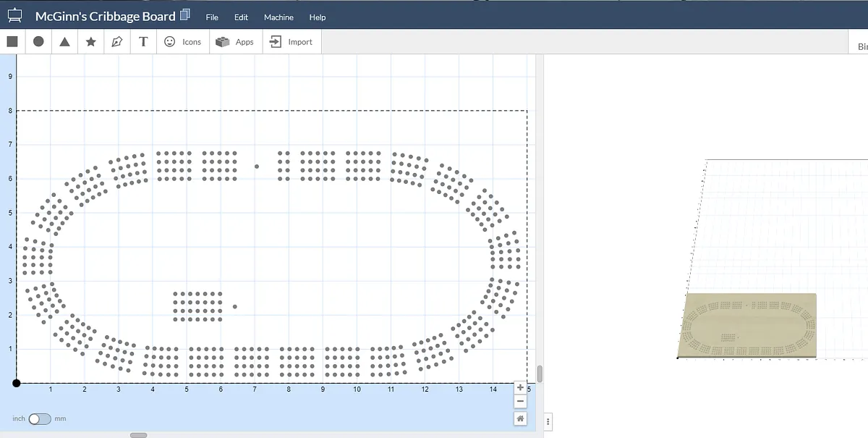Open the Apps panel
Image resolution: width=868 pixels, height=438 pixels.
235,42
